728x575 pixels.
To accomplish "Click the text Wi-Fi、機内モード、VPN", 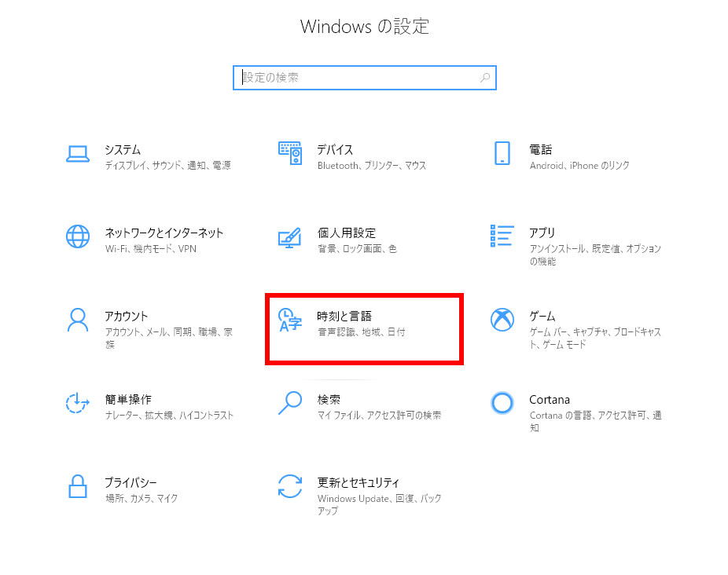I will 151,248.
